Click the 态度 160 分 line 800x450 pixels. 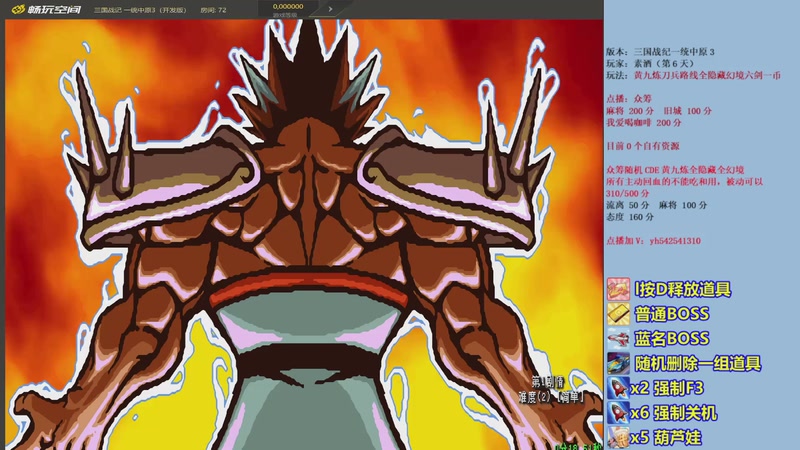(630, 217)
